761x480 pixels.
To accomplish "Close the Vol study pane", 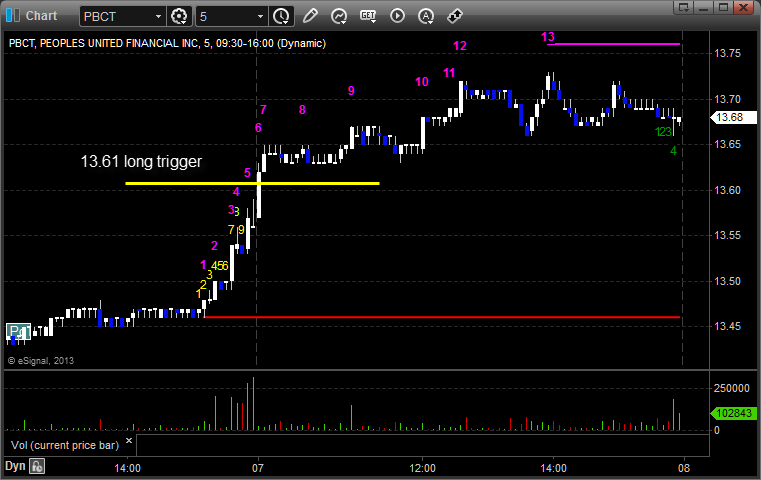I will pos(129,441).
